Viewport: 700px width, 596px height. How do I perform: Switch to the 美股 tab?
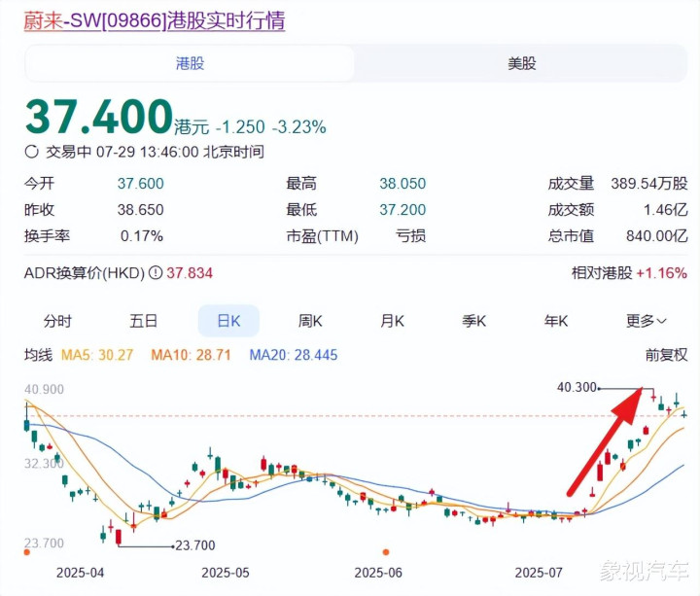(x=521, y=63)
